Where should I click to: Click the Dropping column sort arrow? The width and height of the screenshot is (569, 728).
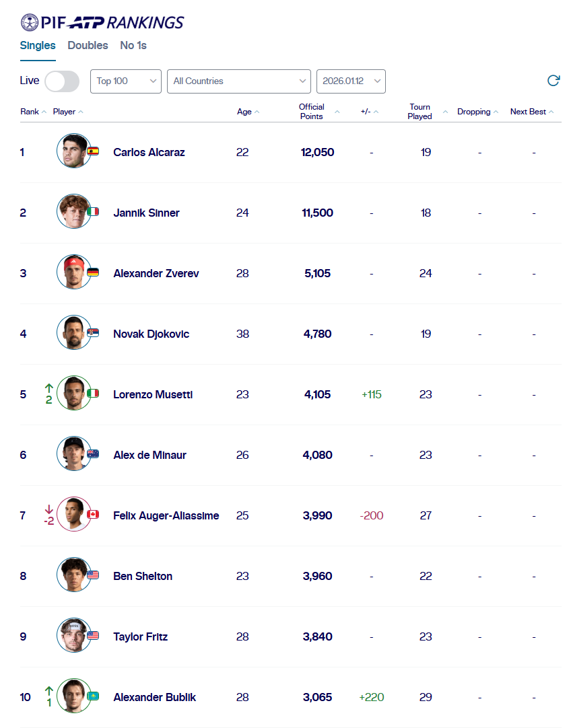[496, 112]
